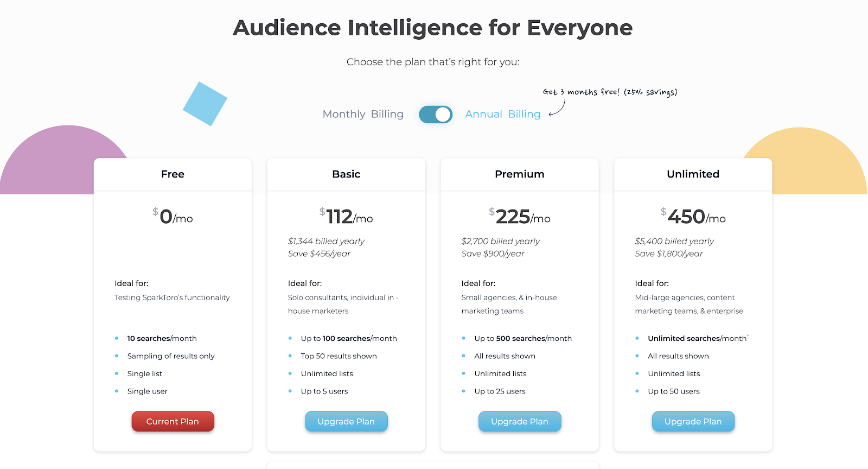
Task: Upgrade to the Premium plan
Action: coord(520,421)
